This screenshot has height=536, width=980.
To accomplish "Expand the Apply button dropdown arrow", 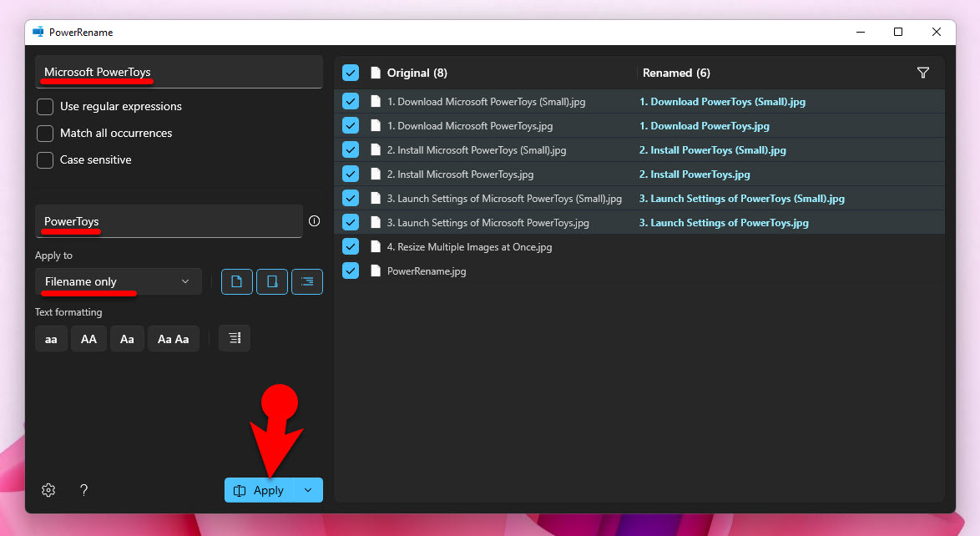I will point(308,490).
